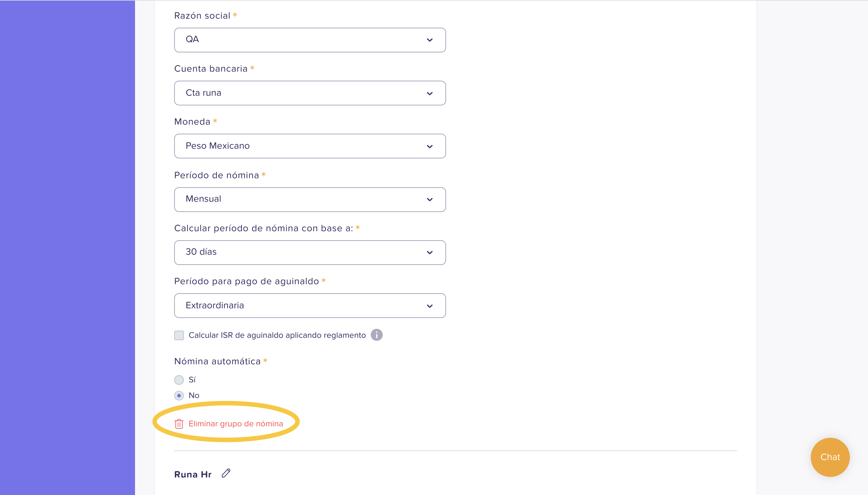Click Eliminar grupo de nómina link
Screen dimensions: 868x495
coord(235,424)
